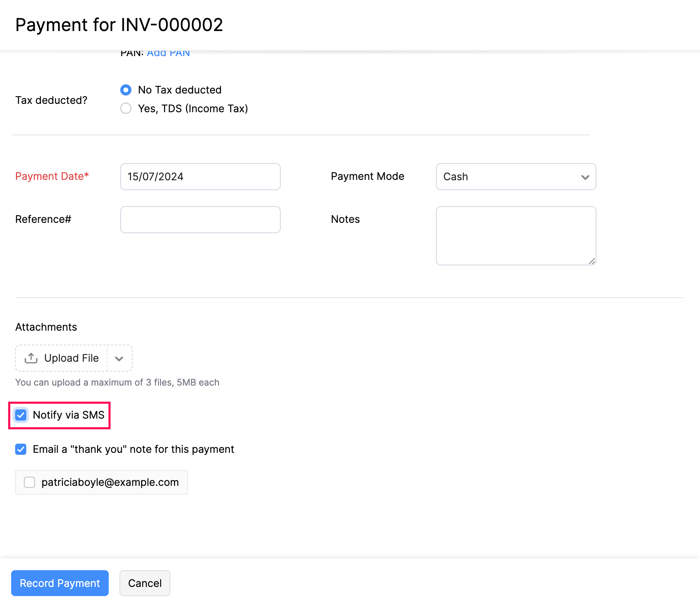Screen dimensions: 700x608
Task: Click the Notify via SMS label text
Action: [68, 415]
